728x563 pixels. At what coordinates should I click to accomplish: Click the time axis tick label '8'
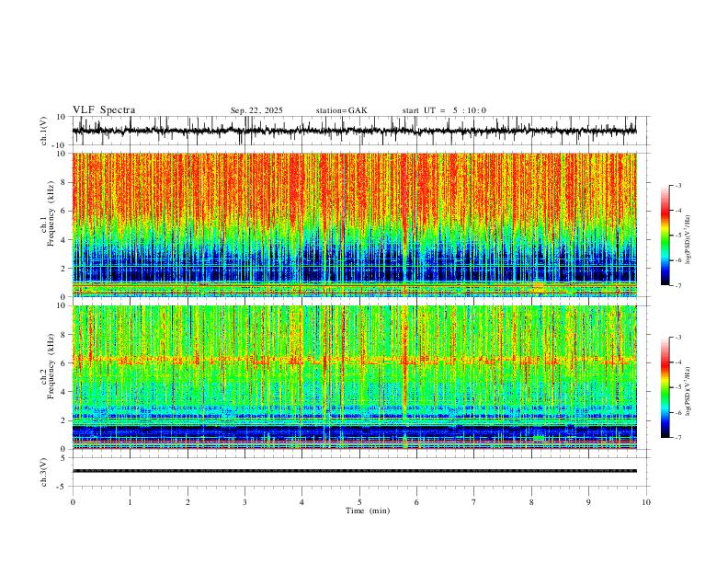pos(531,502)
